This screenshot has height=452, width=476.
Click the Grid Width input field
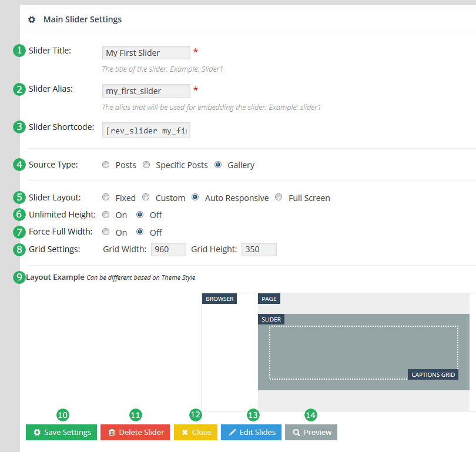(x=168, y=249)
